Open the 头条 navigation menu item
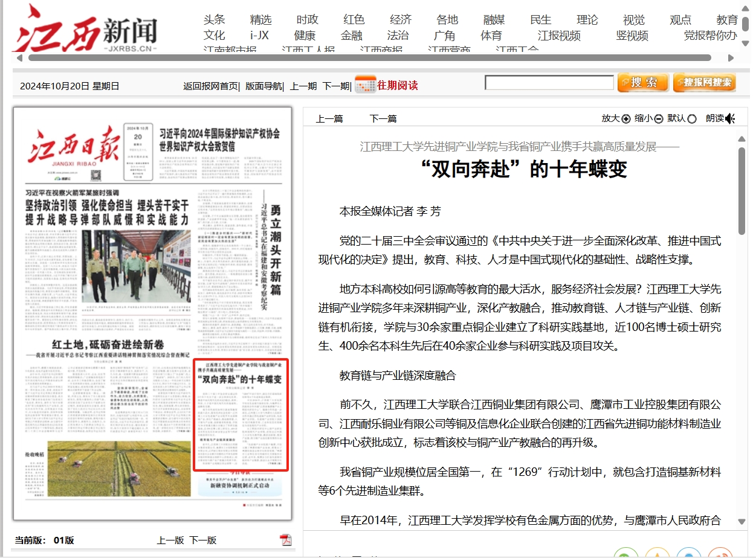The width and height of the screenshot is (756, 558). (214, 20)
